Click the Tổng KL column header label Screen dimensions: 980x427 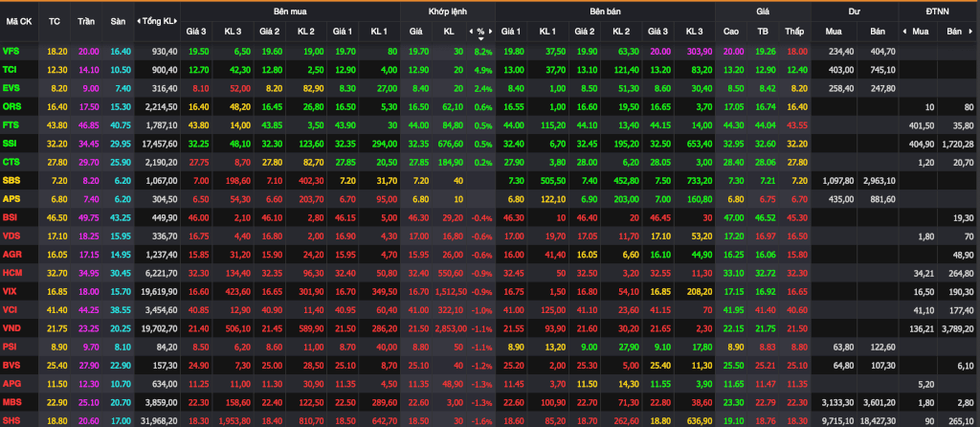(159, 21)
